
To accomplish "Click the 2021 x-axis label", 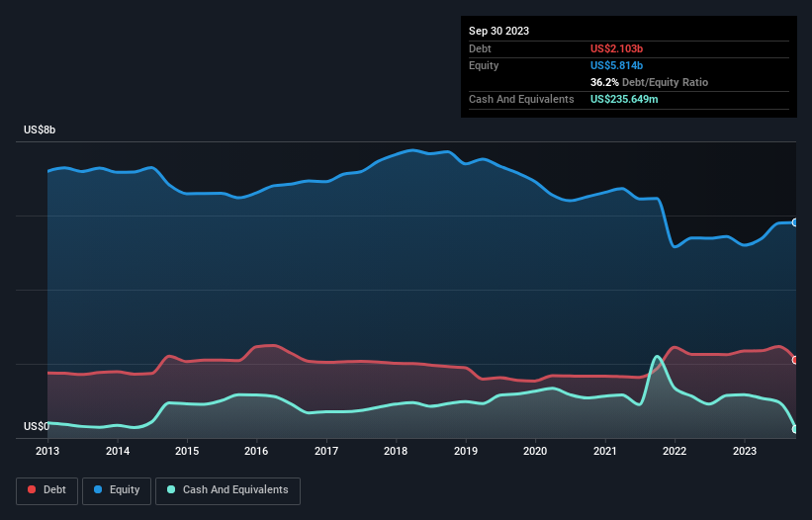I will (605, 451).
